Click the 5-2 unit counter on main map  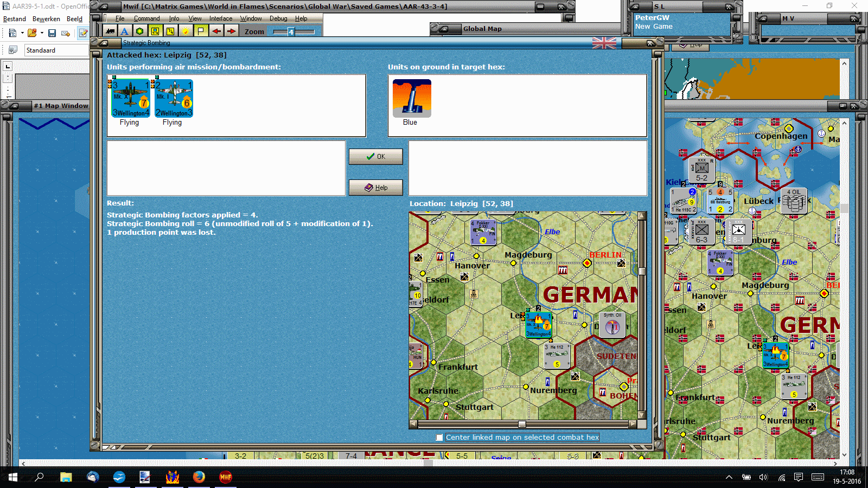[701, 169]
